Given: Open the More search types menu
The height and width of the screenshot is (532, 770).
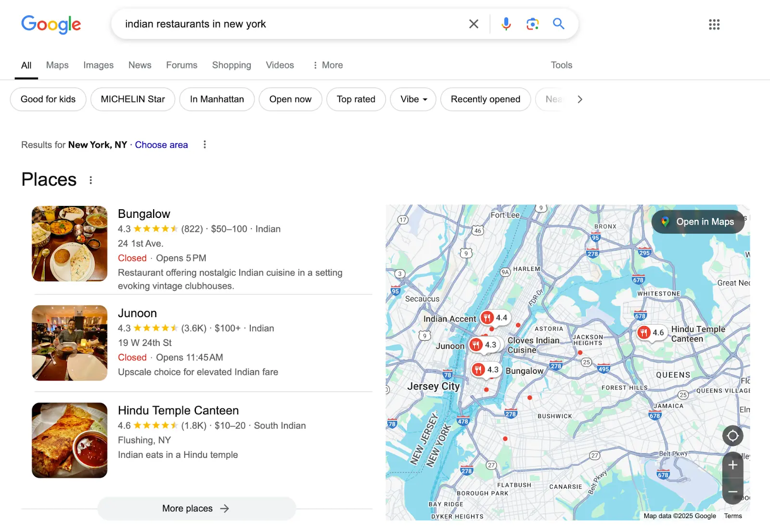Looking at the screenshot, I should click(x=327, y=65).
